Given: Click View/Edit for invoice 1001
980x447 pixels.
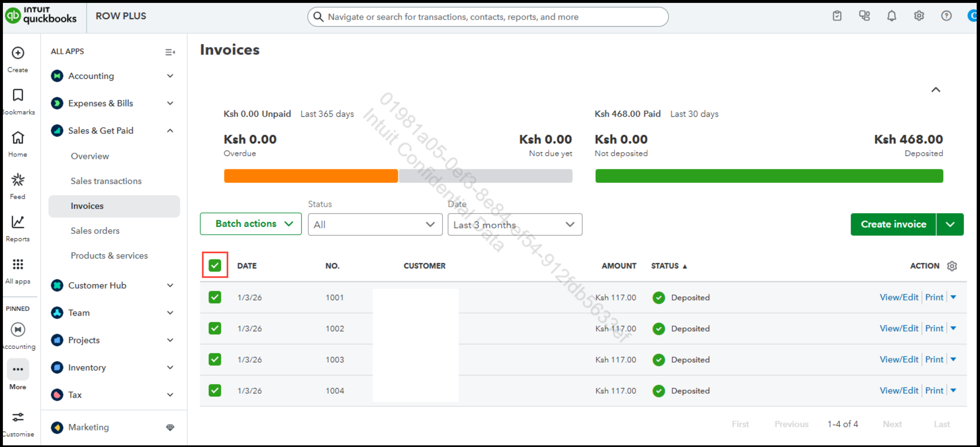Looking at the screenshot, I should (899, 297).
